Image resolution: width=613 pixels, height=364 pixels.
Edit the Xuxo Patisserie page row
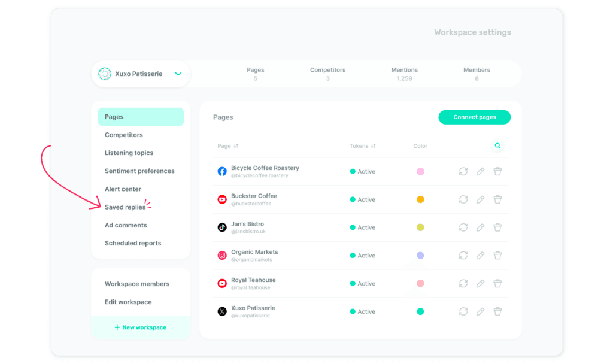point(481,311)
